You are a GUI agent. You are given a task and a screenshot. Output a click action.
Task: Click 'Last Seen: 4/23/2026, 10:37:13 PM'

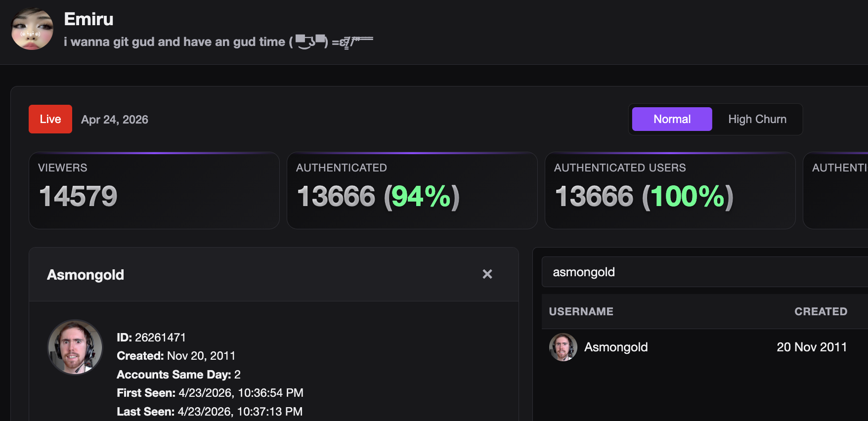[x=210, y=412]
